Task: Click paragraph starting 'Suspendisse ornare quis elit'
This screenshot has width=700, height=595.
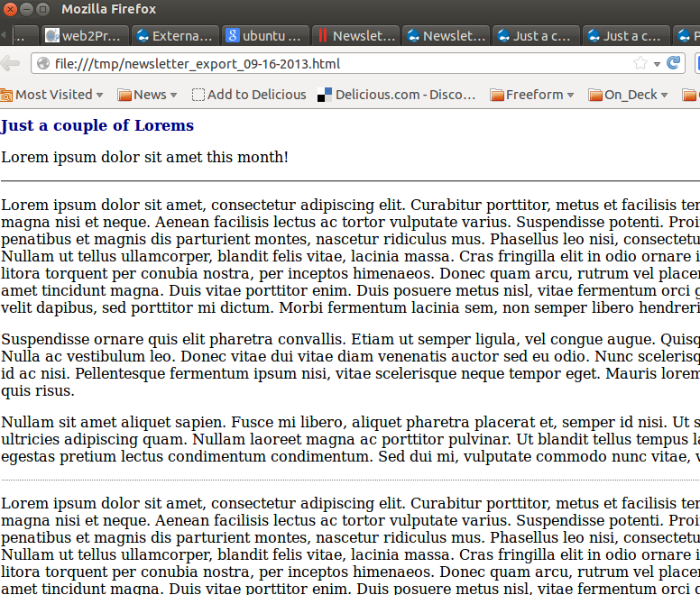Action: tap(350, 365)
